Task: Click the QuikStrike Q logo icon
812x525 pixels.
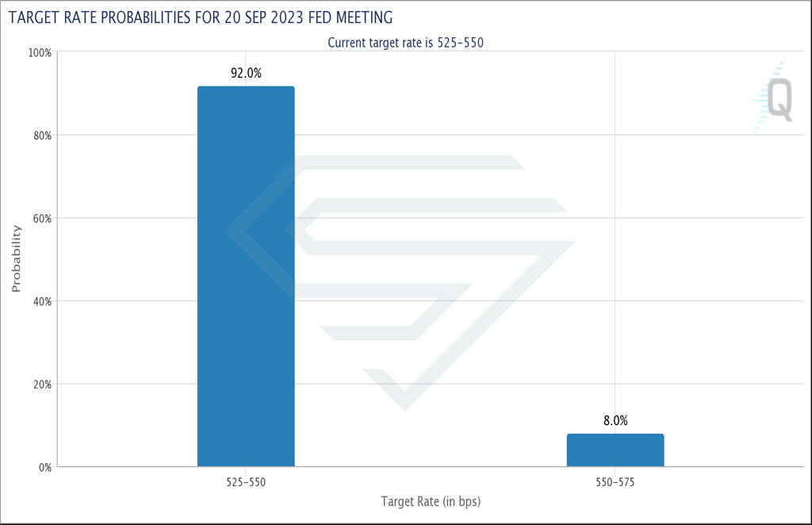Action: [774, 96]
